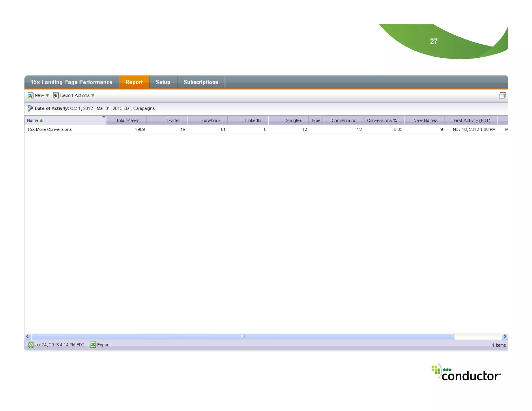Click the green refresh icon in footer
The width and height of the screenshot is (532, 411).
click(31, 345)
